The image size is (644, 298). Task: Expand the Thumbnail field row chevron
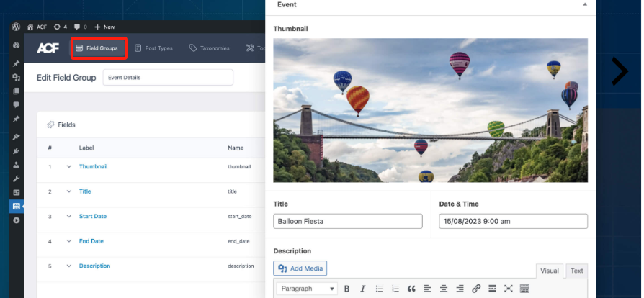[x=69, y=166]
